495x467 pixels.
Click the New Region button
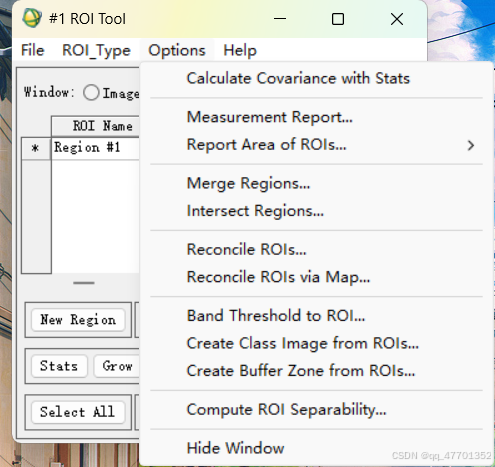pyautogui.click(x=78, y=320)
